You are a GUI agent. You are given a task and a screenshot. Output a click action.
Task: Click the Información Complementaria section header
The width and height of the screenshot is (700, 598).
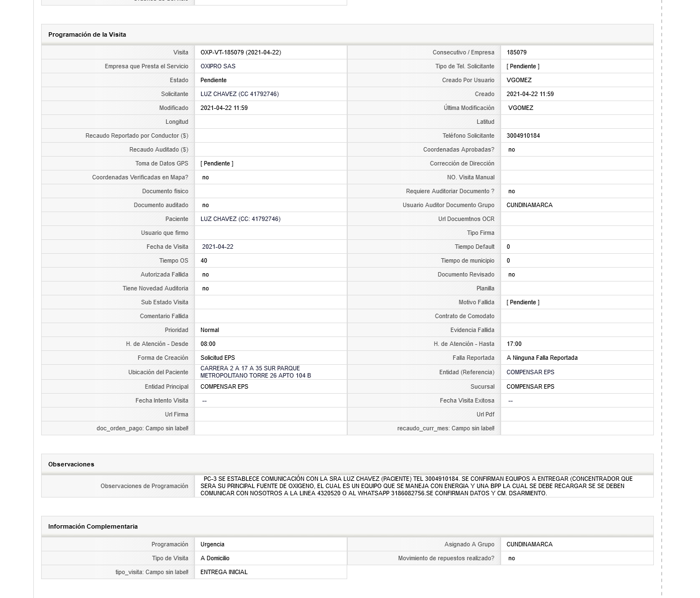93,526
